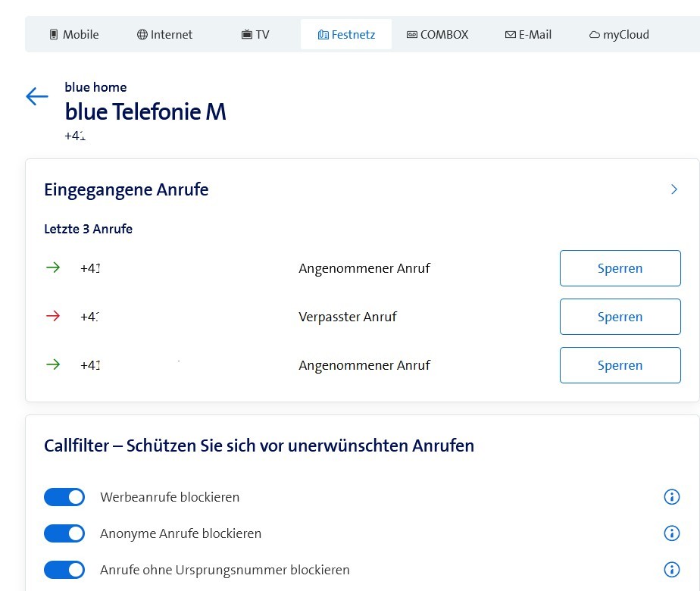The height and width of the screenshot is (591, 700).
Task: Open info for Werbeanrufe blockieren
Action: 671,497
